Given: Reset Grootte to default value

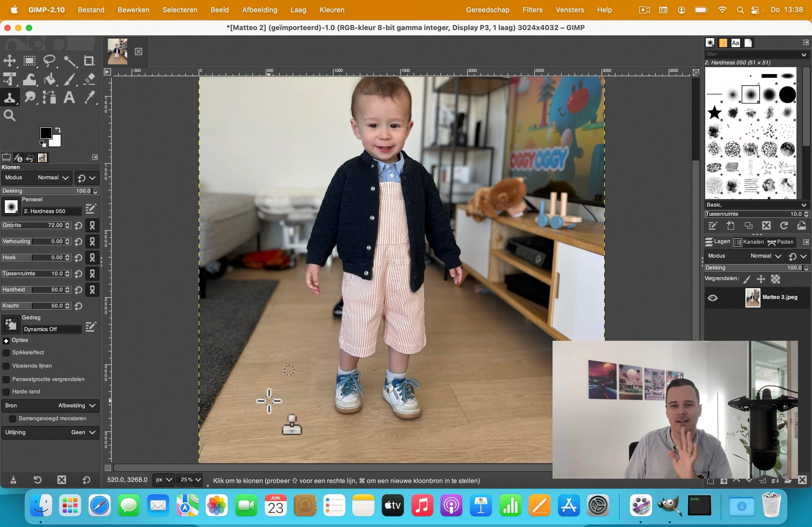Looking at the screenshot, I should pyautogui.click(x=78, y=225).
